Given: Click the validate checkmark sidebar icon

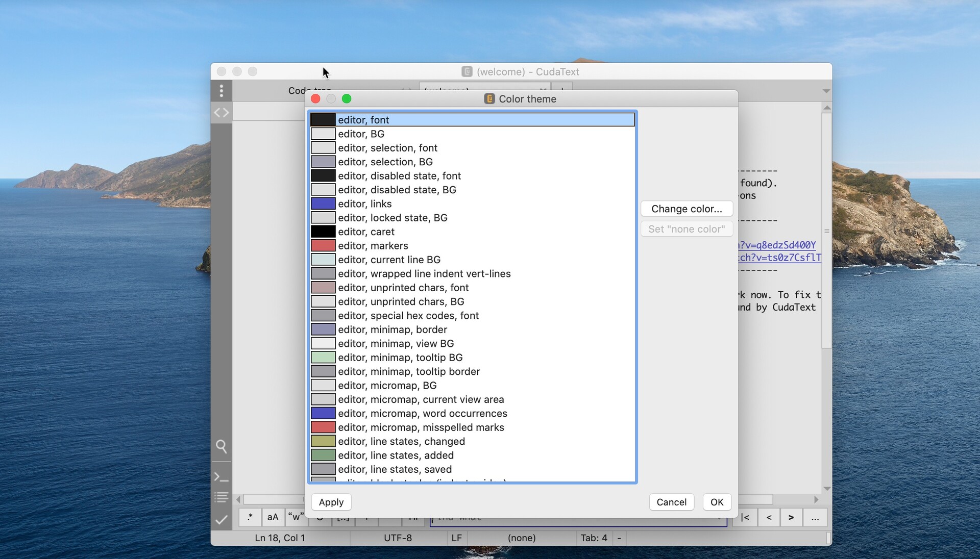Looking at the screenshot, I should 221,520.
